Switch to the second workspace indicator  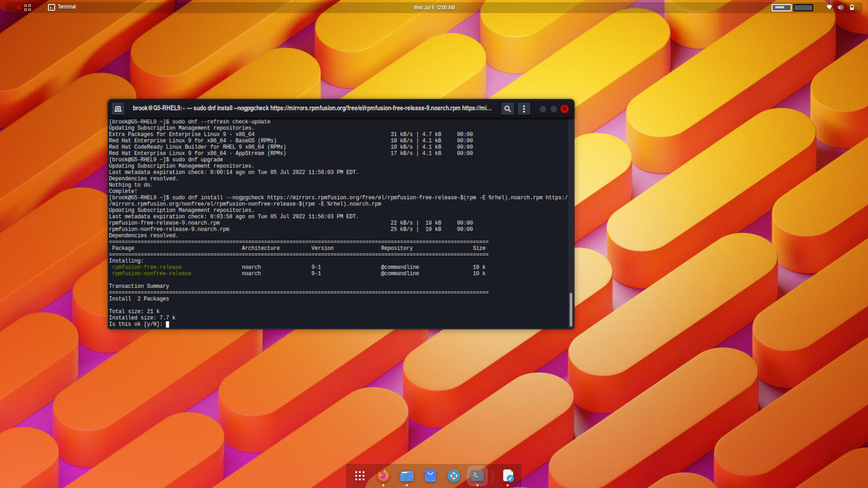(x=804, y=7)
